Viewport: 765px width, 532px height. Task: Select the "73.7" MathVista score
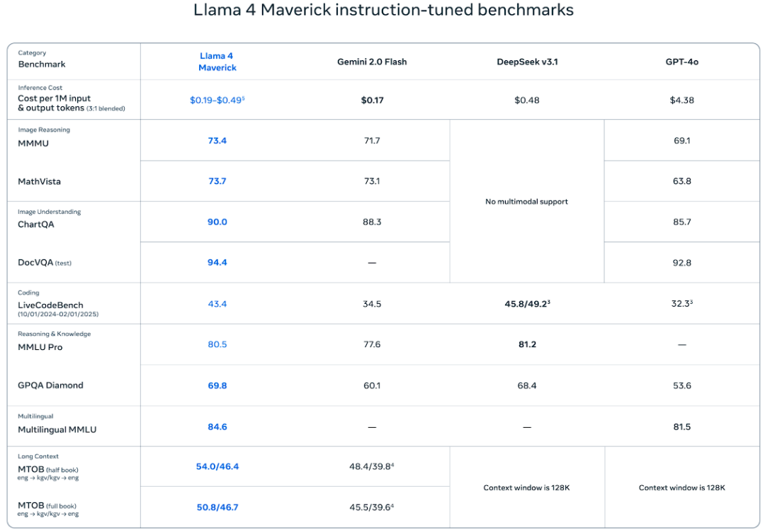(x=217, y=181)
